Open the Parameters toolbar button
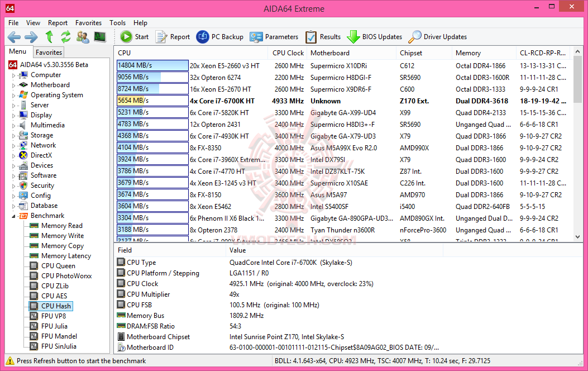The width and height of the screenshot is (588, 371). click(x=274, y=37)
